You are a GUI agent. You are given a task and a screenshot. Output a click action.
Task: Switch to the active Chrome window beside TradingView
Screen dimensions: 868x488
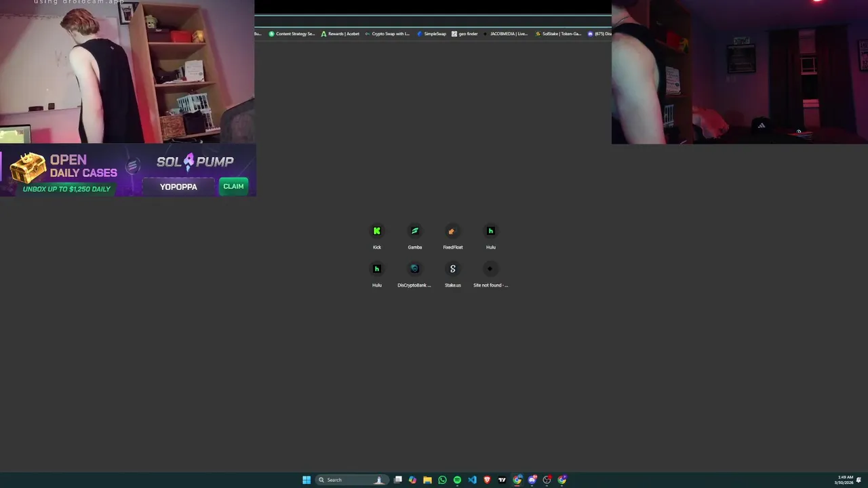[517, 480]
